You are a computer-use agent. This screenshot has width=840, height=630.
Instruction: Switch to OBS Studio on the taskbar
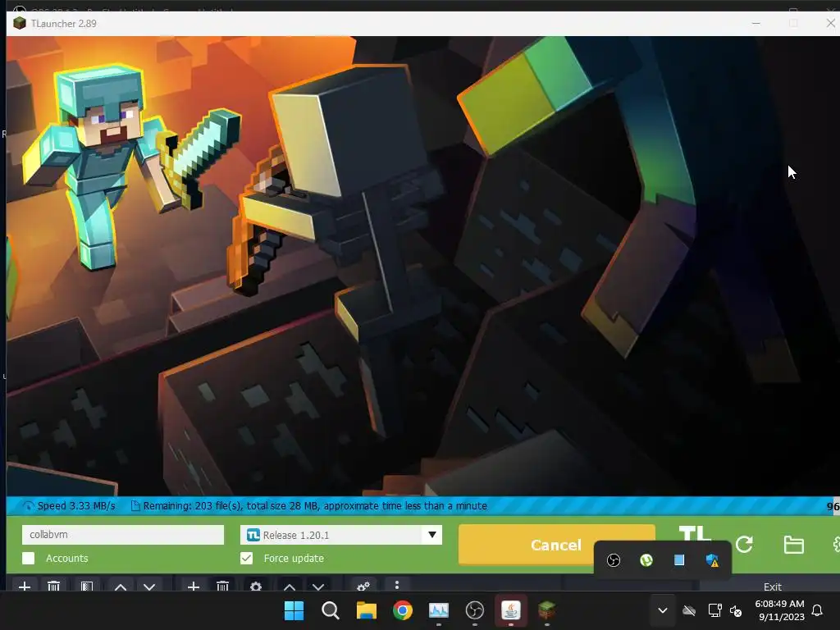pos(475,610)
